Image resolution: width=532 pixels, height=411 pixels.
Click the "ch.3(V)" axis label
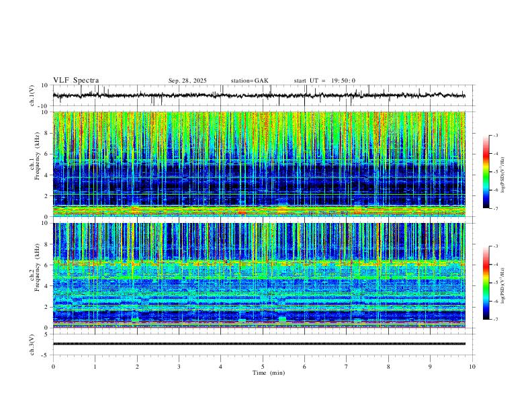point(32,345)
